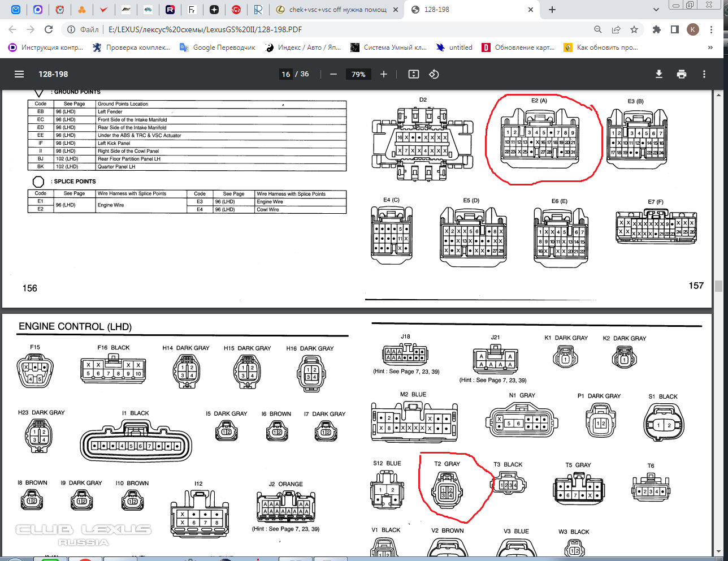Screen dimensions: 728x561
Task: Click the fit to page icon
Action: click(x=414, y=74)
